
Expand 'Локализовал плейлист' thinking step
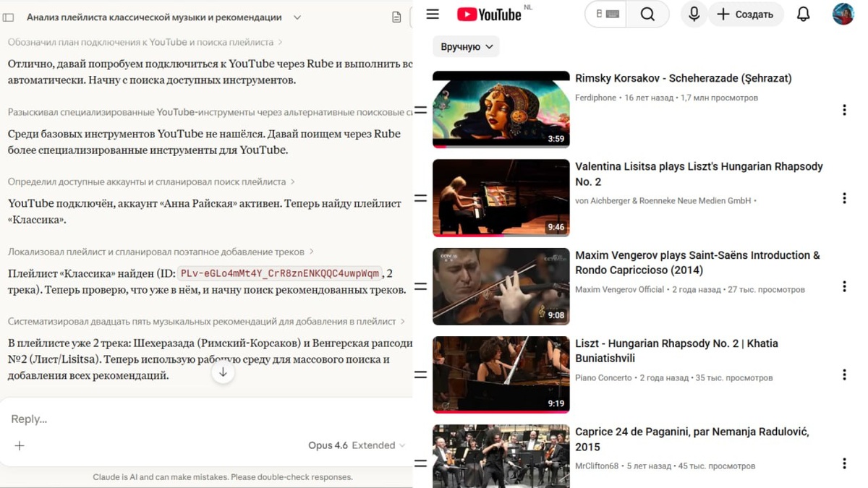(x=161, y=252)
